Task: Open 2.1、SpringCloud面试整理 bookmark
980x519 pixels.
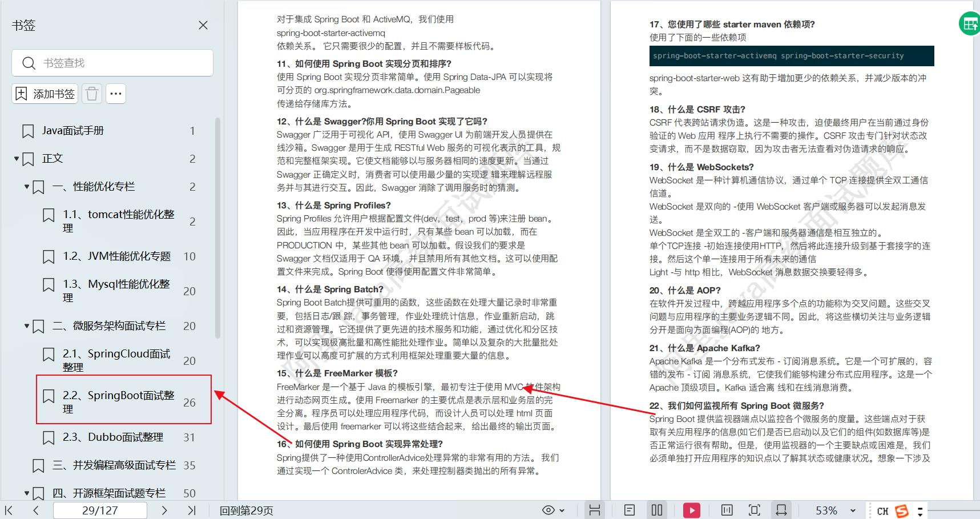Action: (x=116, y=360)
